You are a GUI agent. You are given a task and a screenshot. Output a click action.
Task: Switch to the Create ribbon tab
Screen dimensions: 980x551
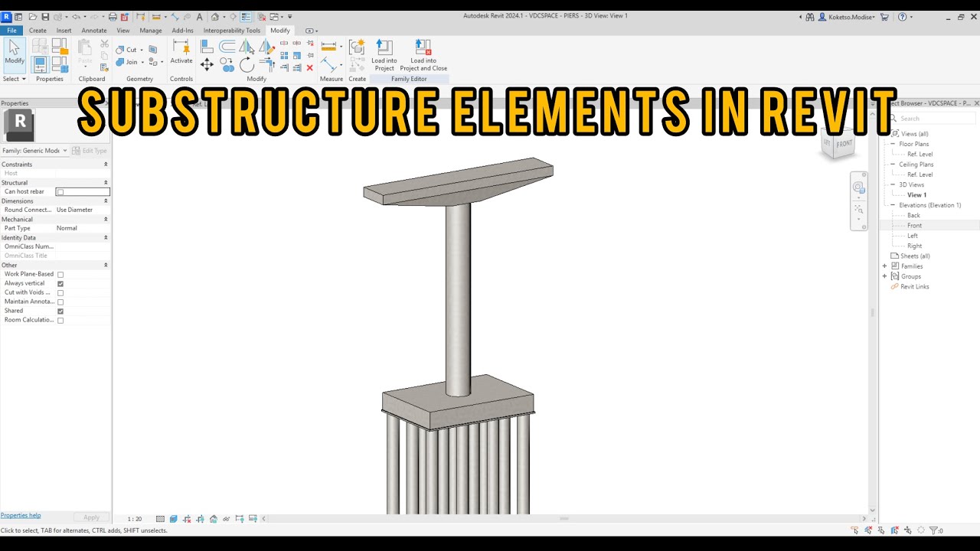pos(38,31)
